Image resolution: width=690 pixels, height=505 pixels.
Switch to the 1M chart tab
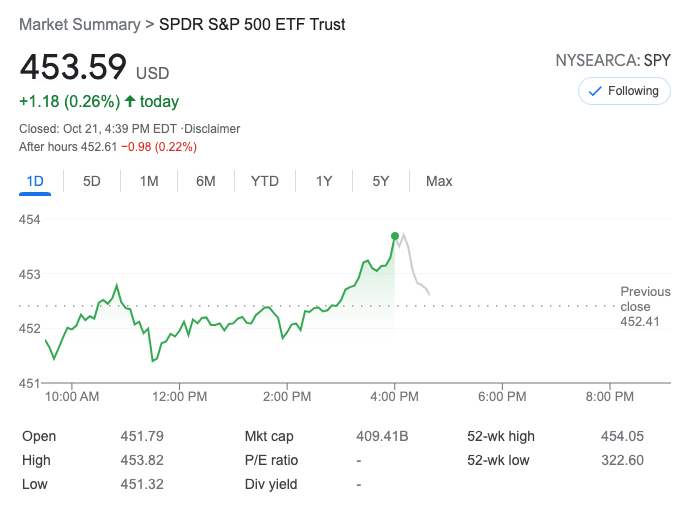(149, 181)
